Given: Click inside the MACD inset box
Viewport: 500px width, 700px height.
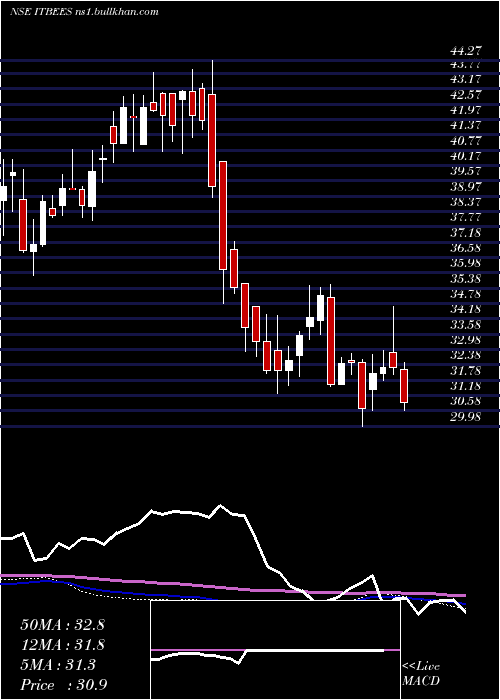Looking at the screenshot, I should pyautogui.click(x=275, y=650).
